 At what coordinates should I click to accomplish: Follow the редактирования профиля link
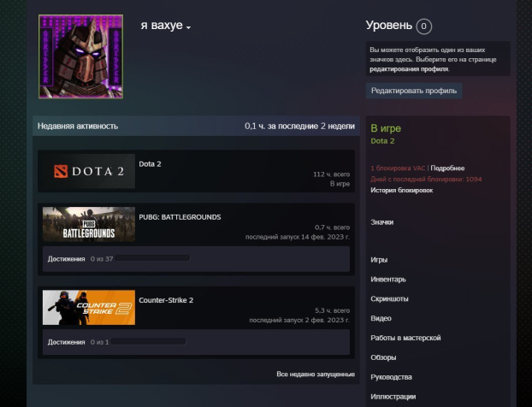click(x=409, y=68)
